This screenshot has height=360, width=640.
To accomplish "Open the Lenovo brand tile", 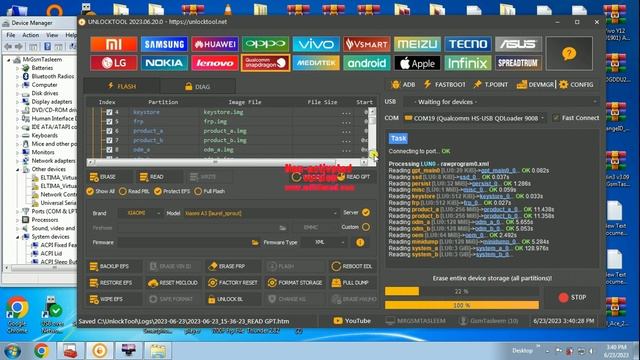I will 215,63.
